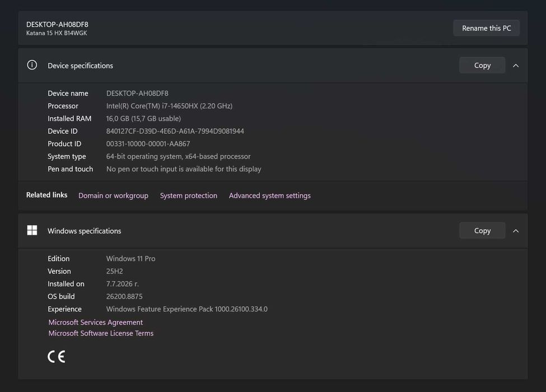The image size is (546, 392).
Task: Collapse the Device specifications section chevron
Action: click(516, 66)
